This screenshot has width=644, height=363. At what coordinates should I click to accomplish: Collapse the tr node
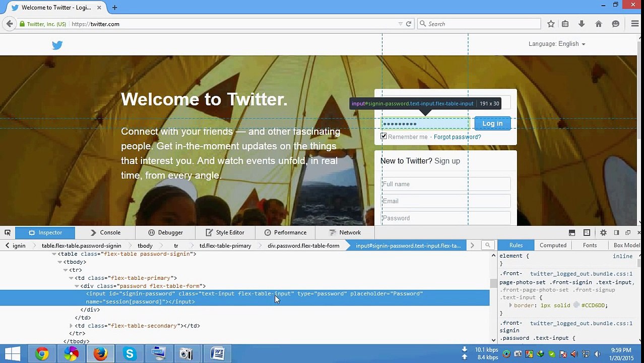pyautogui.click(x=65, y=270)
